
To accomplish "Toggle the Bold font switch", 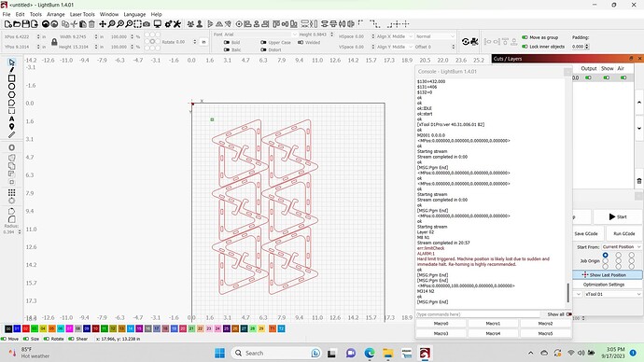I will [x=227, y=42].
